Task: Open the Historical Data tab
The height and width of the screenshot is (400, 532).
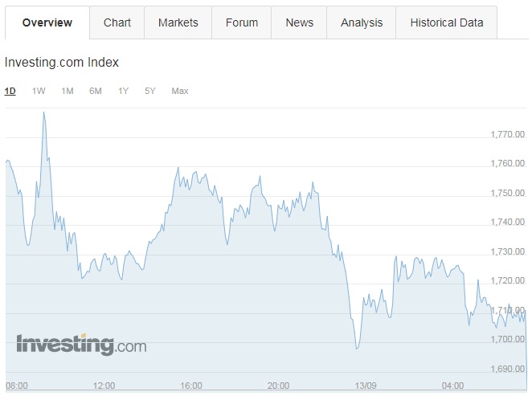Action: [x=447, y=22]
